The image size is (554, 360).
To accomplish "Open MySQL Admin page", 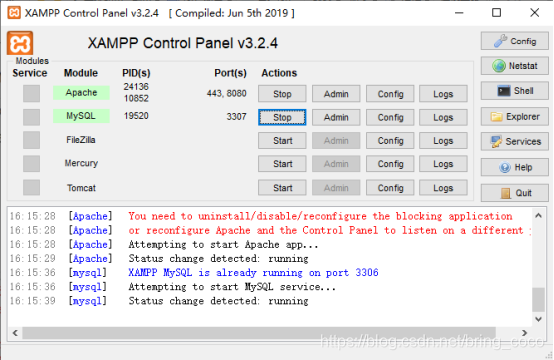I will coord(336,117).
